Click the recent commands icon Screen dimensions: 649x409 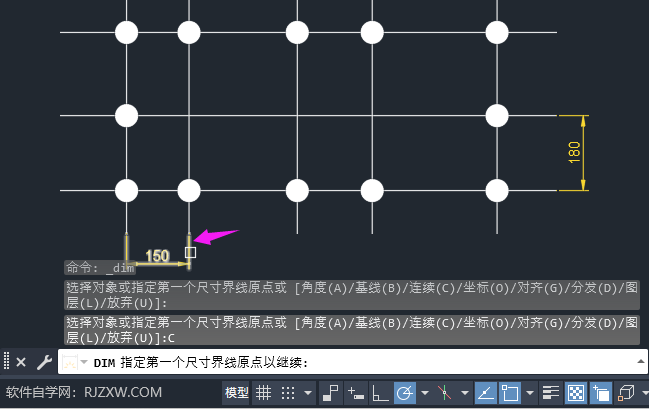70,363
